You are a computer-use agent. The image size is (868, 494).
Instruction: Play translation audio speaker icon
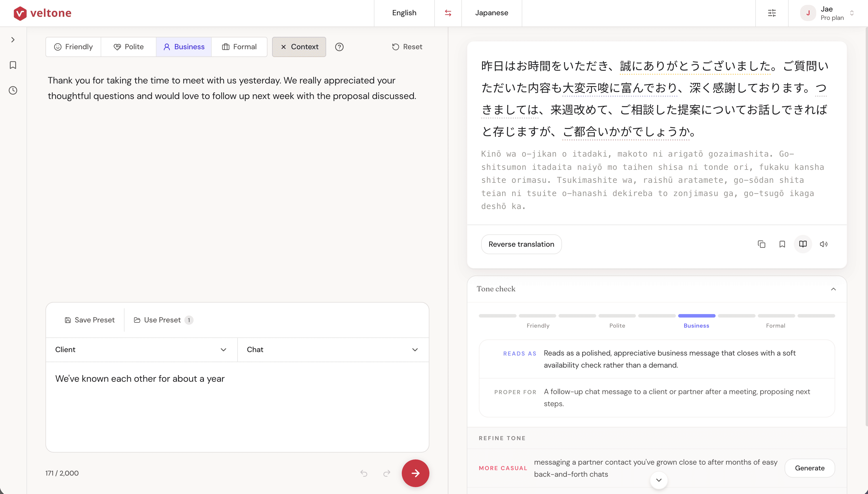pos(823,244)
